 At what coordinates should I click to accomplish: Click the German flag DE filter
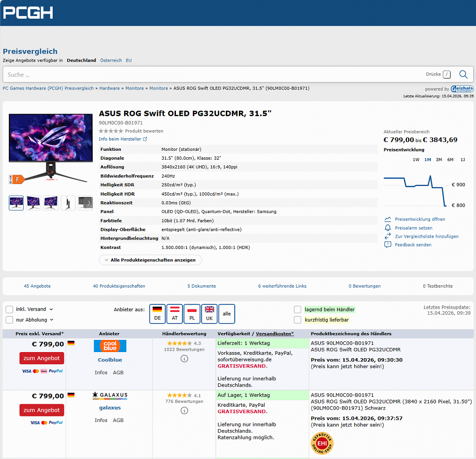[157, 314]
